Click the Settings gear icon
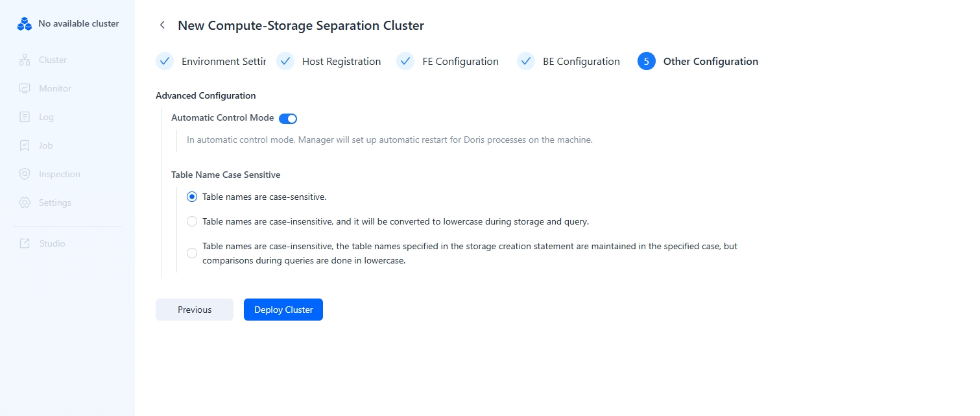 coord(25,203)
